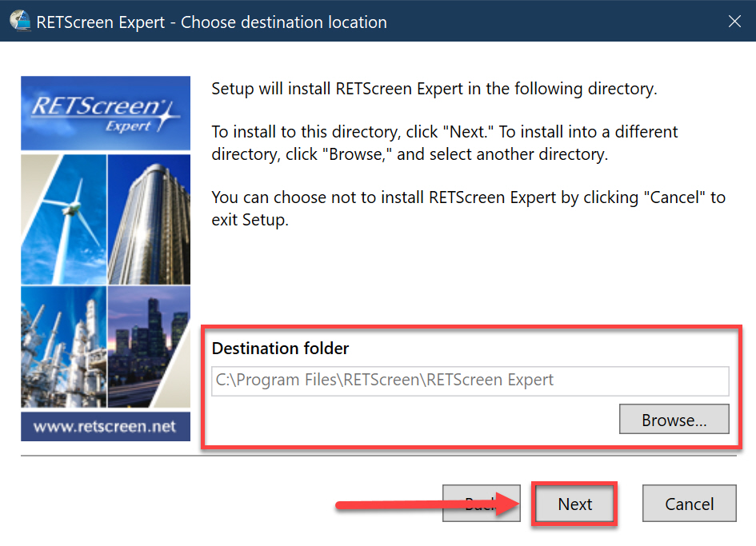Click the title 'Choose destination location'

[x=283, y=22]
